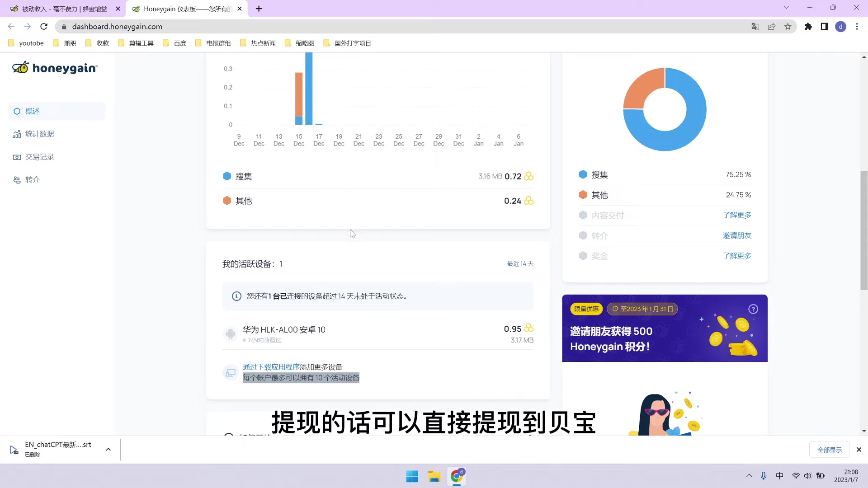The height and width of the screenshot is (488, 868).
Task: Toggle Chrome side panel icon
Action: click(825, 27)
